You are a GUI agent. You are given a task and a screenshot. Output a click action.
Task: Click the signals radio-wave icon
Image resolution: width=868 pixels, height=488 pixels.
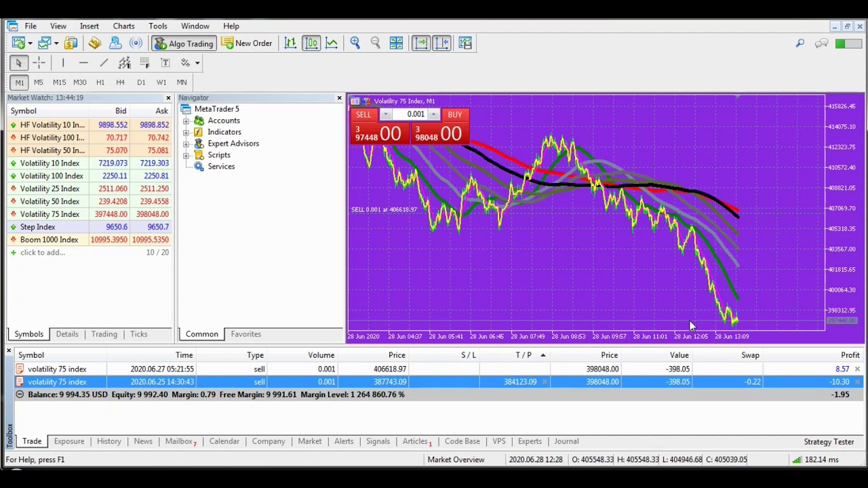(136, 43)
